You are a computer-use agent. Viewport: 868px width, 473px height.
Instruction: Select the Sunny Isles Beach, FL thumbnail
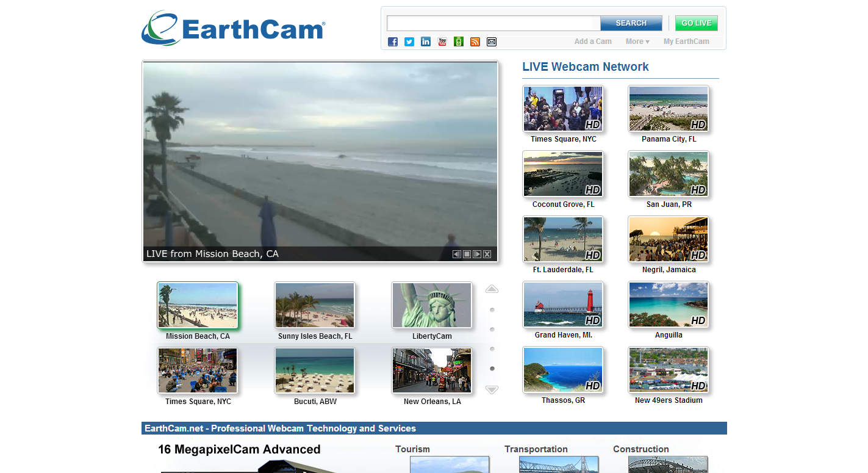click(x=315, y=305)
